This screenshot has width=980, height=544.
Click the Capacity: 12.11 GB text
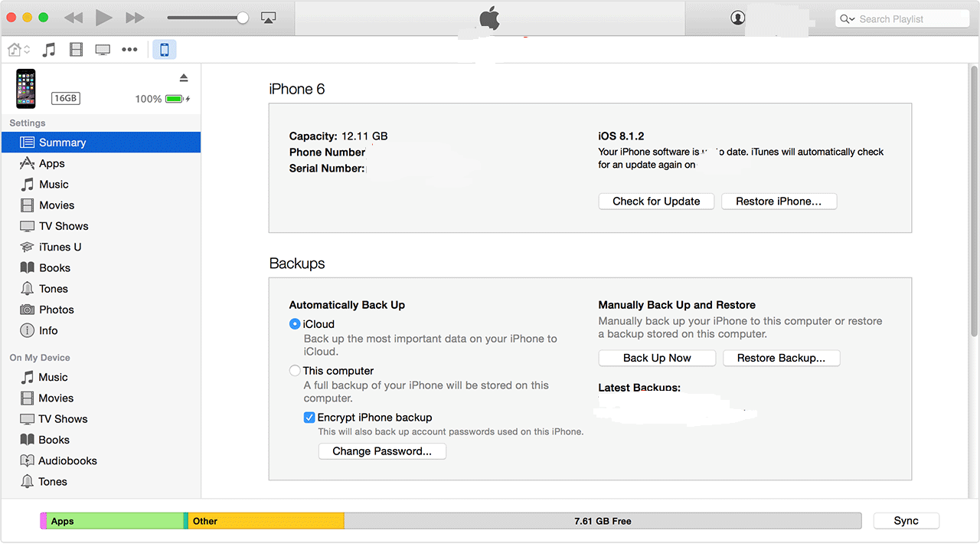tap(338, 136)
